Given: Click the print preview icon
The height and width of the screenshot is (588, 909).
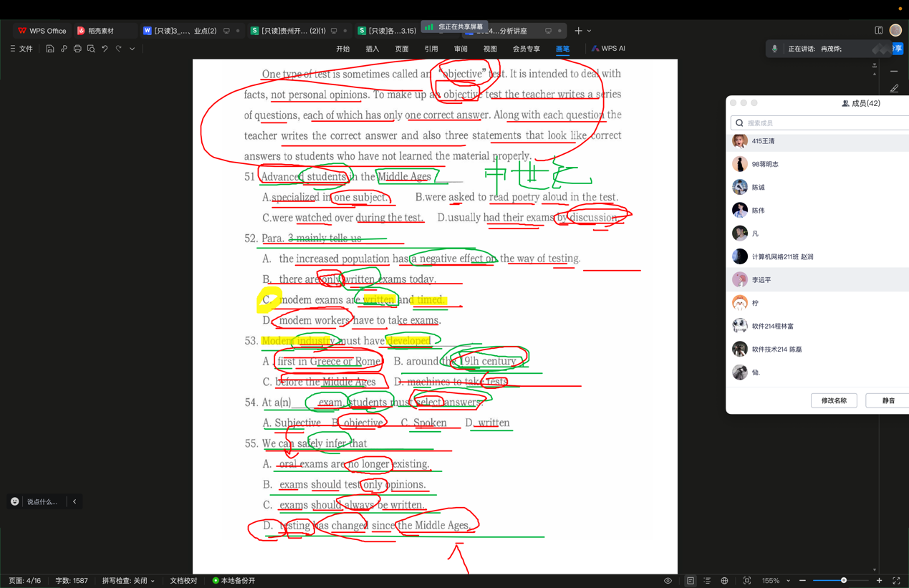Looking at the screenshot, I should pos(91,49).
